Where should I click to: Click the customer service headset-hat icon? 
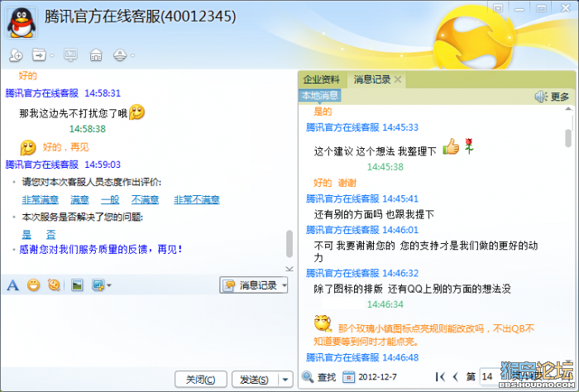[x=120, y=55]
